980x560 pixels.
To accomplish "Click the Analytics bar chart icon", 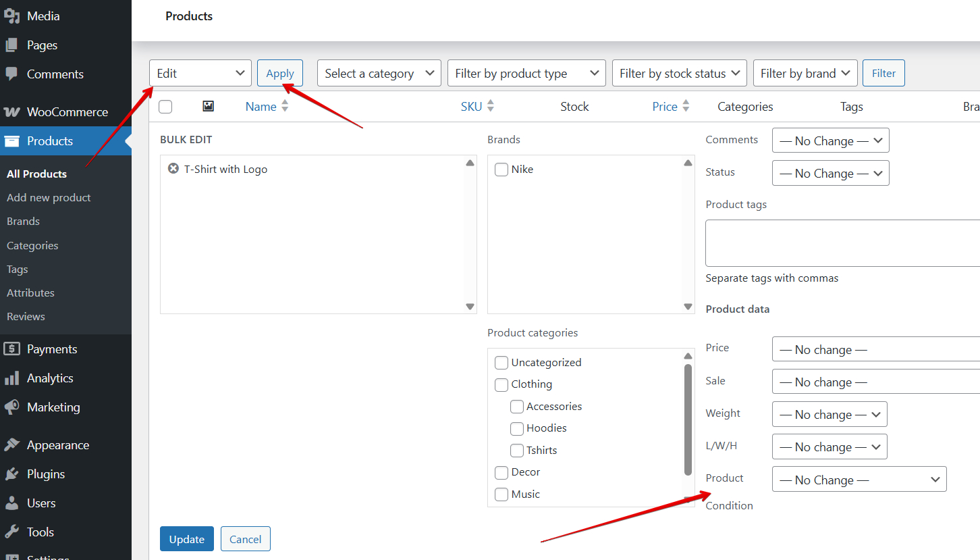I will tap(11, 378).
